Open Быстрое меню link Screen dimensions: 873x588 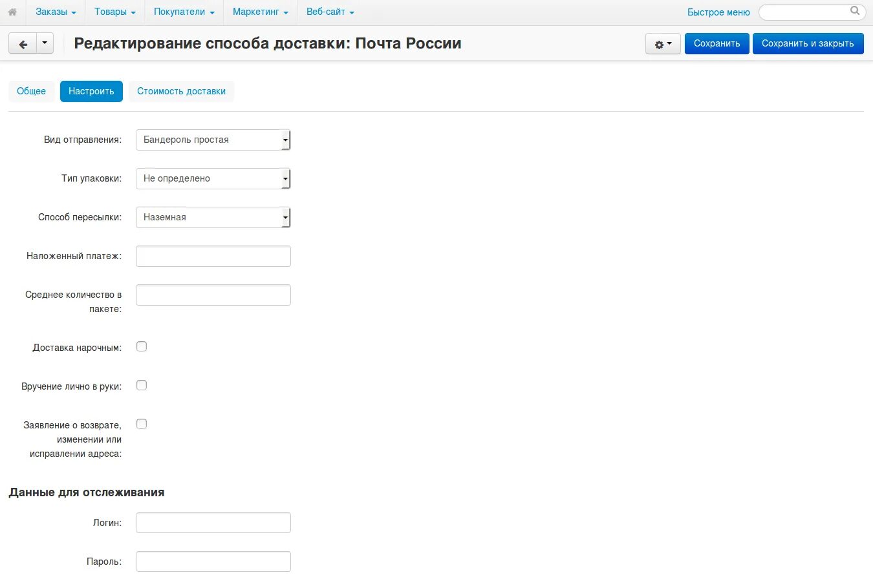point(718,12)
